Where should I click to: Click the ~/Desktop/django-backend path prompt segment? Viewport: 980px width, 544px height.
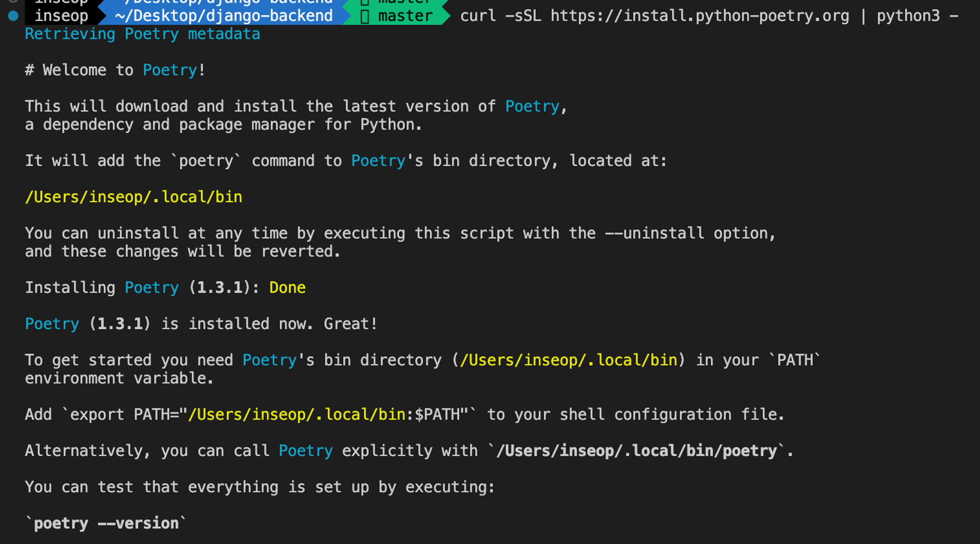[x=223, y=16]
